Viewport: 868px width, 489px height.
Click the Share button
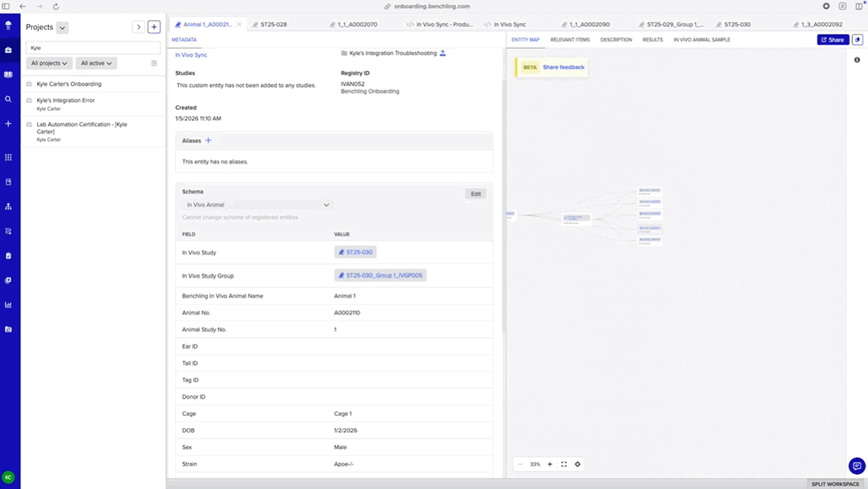click(x=833, y=40)
